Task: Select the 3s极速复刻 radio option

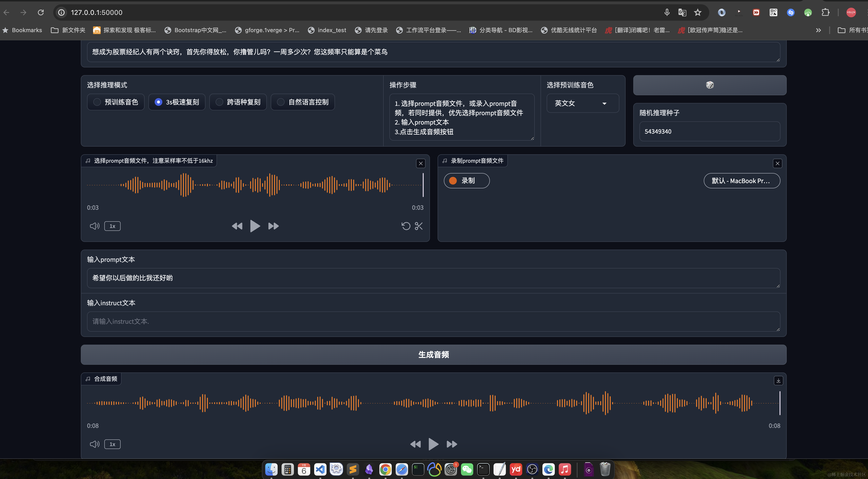Action: coord(176,102)
